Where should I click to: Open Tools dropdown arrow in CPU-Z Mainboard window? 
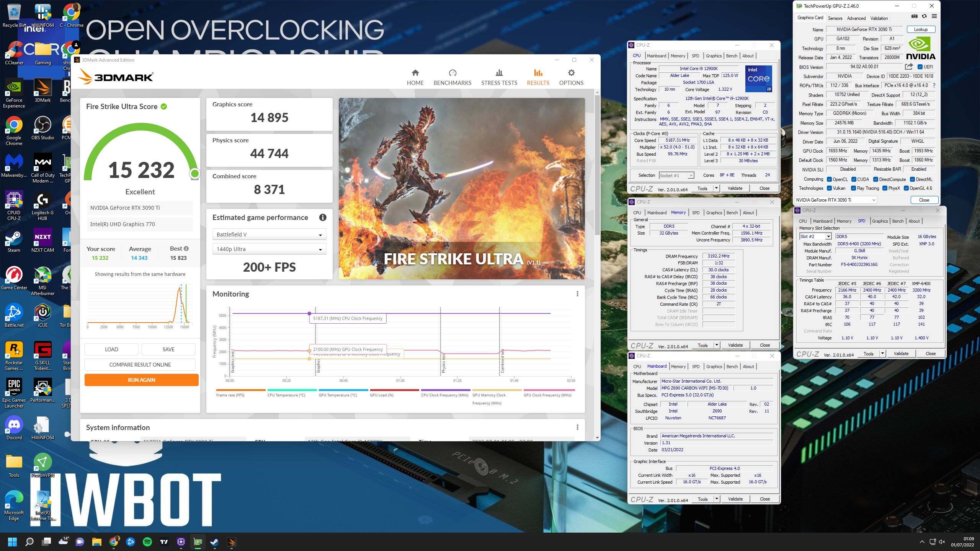tap(716, 499)
